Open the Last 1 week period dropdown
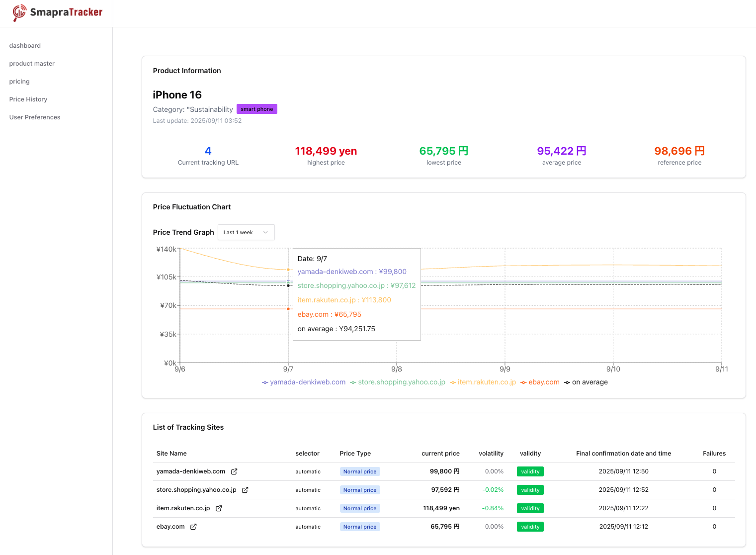The height and width of the screenshot is (555, 756). click(246, 232)
